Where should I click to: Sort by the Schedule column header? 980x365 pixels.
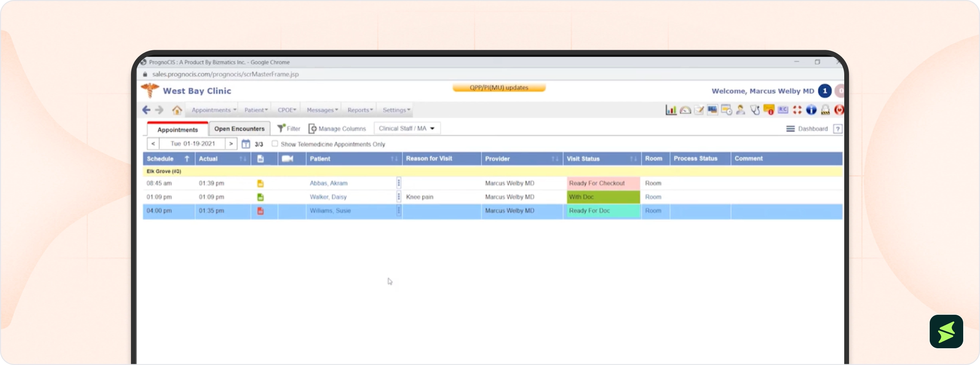(x=169, y=159)
